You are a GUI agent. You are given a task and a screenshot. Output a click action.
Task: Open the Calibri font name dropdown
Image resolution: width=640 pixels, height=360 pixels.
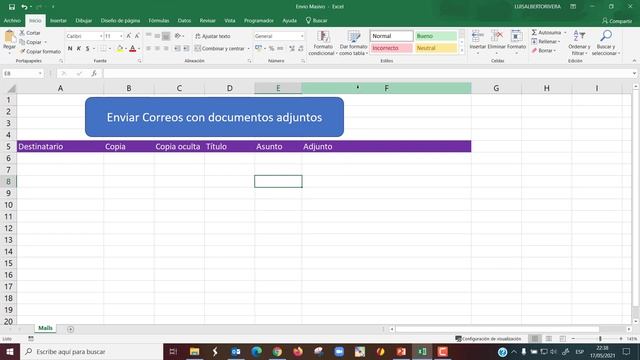(x=101, y=36)
